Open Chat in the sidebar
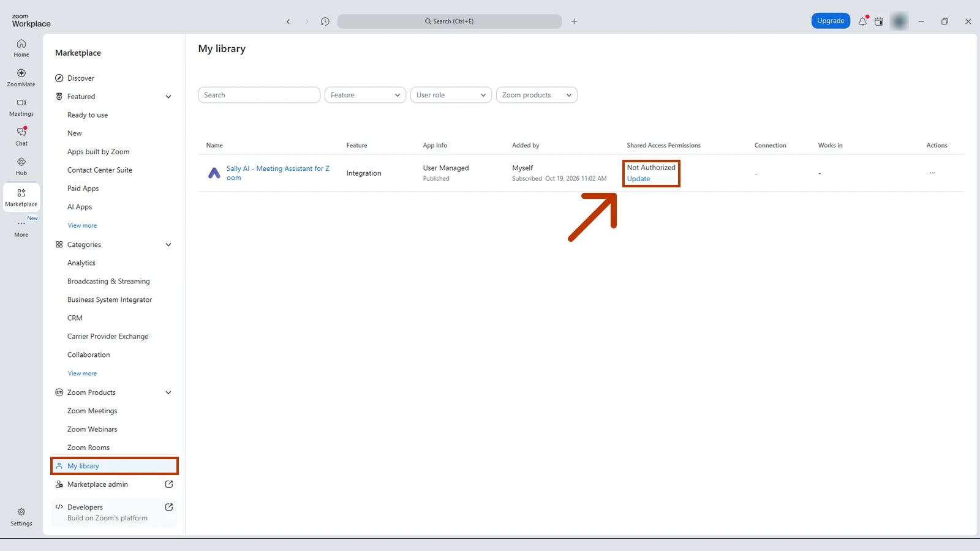 [21, 137]
